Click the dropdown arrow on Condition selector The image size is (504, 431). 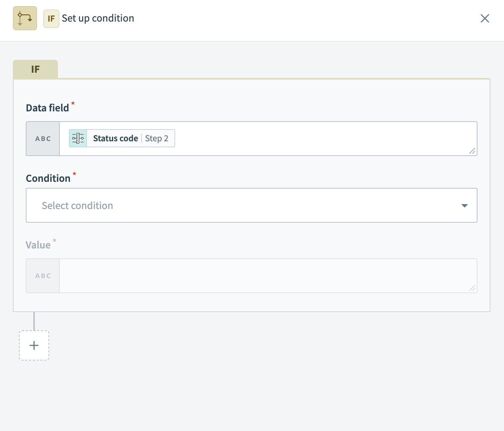point(464,206)
